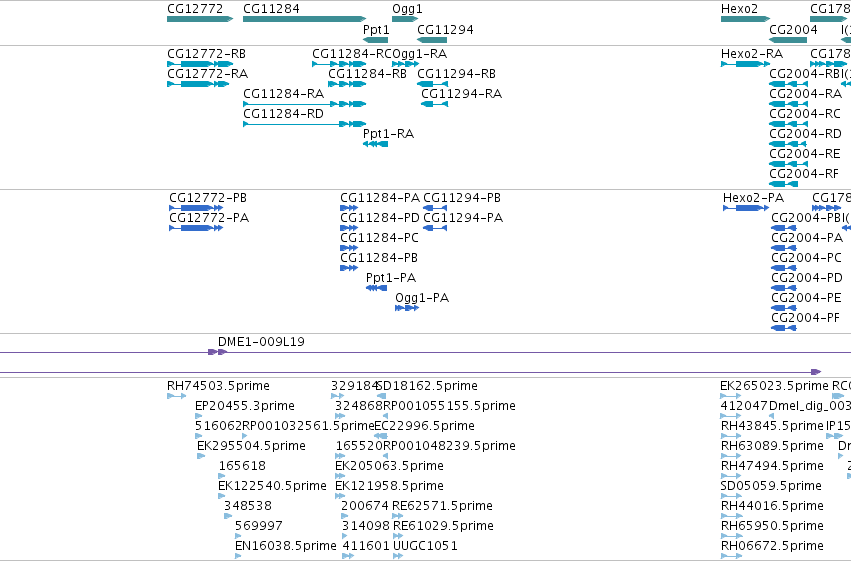Select the EK265023.5prime EST feature
This screenshot has width=851, height=561.
tap(731, 397)
